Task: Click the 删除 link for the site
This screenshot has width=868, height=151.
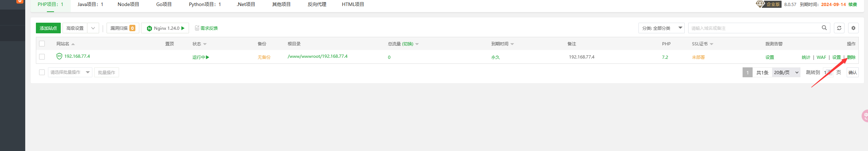Action: (x=851, y=57)
